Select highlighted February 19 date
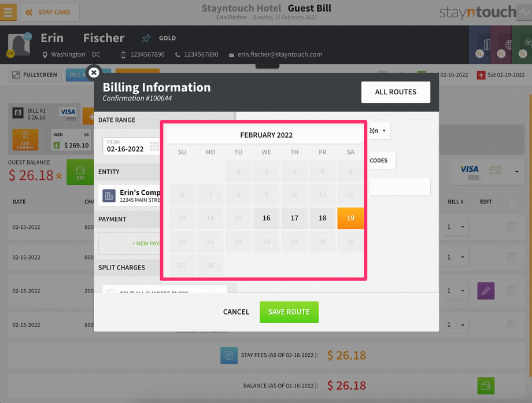Screen dimensions: 532x403 coord(350,218)
